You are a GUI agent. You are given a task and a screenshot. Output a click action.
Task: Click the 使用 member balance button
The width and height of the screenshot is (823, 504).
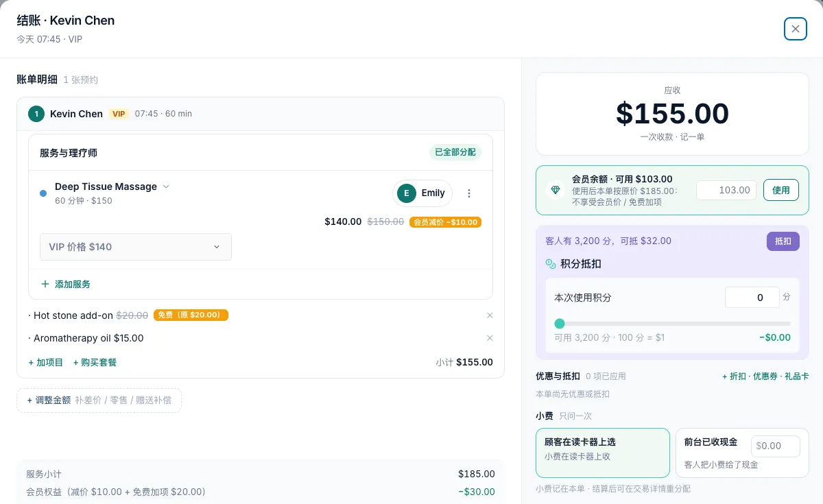point(781,190)
